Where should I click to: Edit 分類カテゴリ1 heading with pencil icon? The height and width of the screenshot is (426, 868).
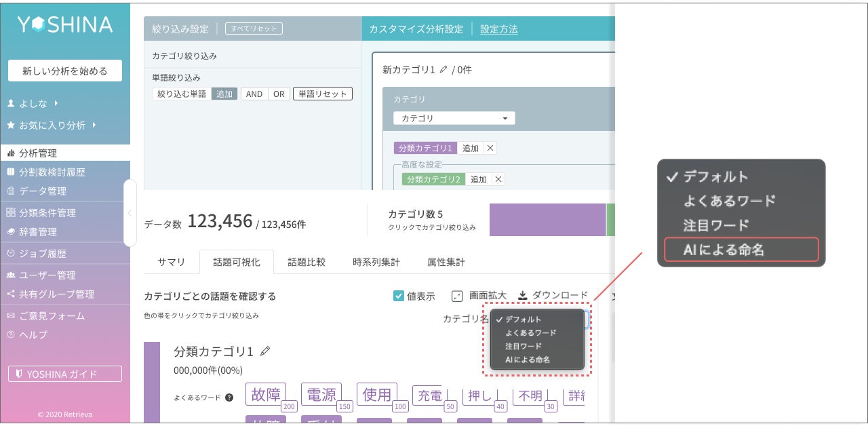pos(265,351)
